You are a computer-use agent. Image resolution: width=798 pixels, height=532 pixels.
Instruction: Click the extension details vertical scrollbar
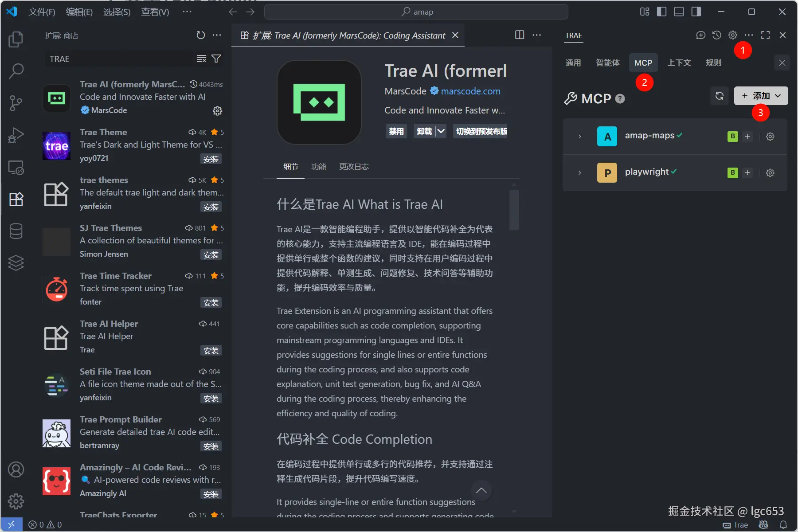514,210
